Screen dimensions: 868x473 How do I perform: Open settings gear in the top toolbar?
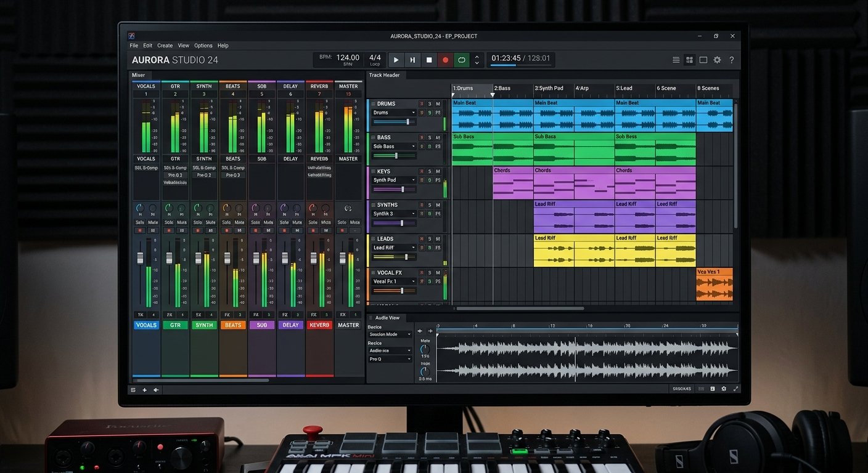(717, 60)
